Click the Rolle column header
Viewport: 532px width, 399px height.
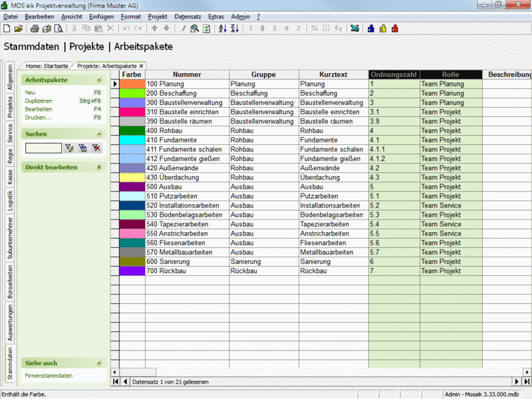pos(451,74)
